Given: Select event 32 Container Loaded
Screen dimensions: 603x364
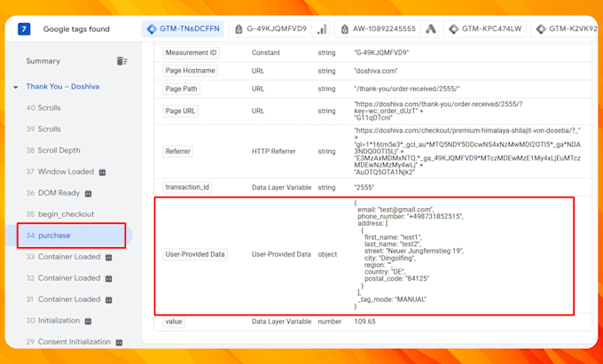Looking at the screenshot, I should 63,278.
